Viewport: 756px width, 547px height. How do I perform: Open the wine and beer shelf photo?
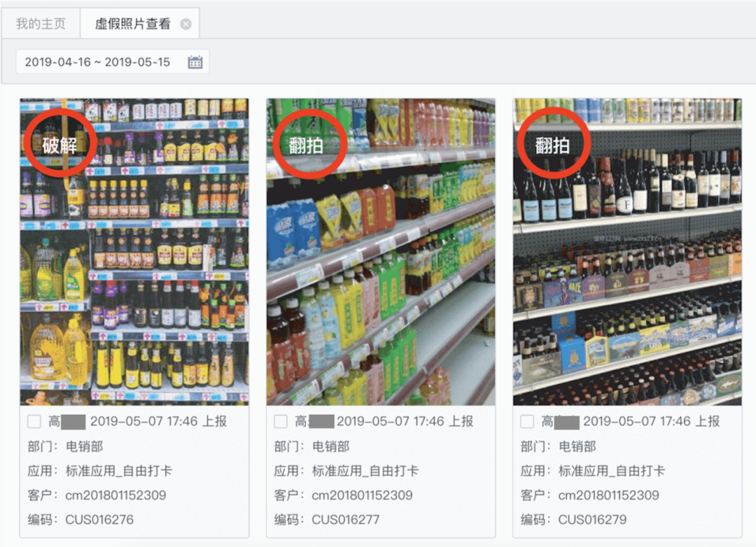click(627, 252)
